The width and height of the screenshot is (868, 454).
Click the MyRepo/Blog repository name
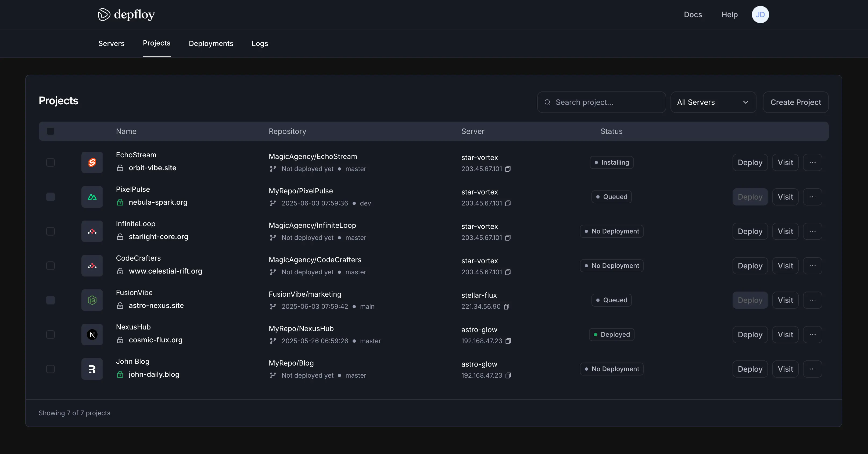tap(291, 363)
